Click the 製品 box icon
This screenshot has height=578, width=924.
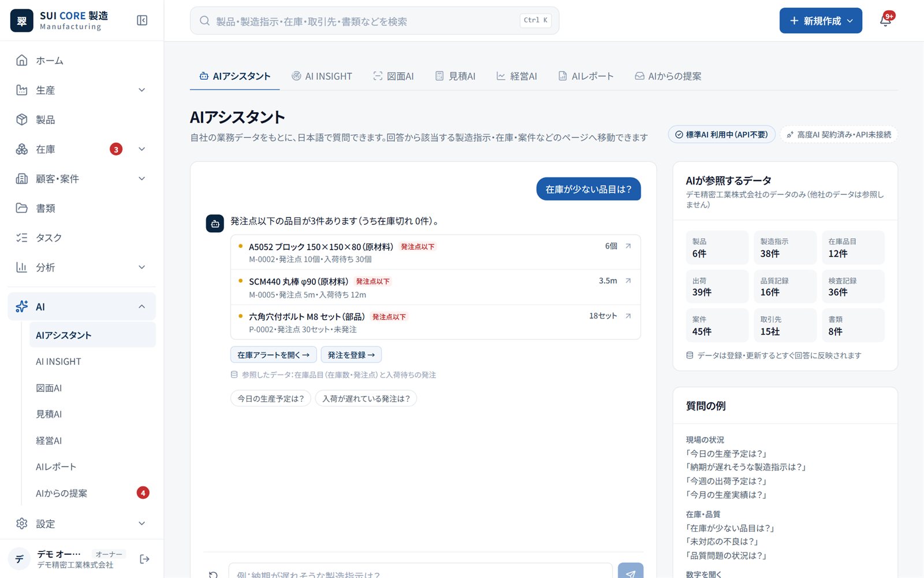point(22,120)
